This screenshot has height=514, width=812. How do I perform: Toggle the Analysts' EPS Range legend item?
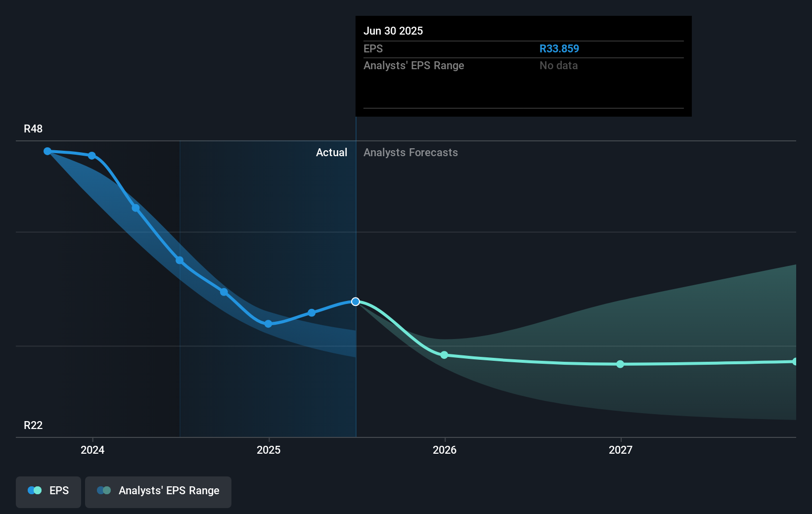click(158, 491)
